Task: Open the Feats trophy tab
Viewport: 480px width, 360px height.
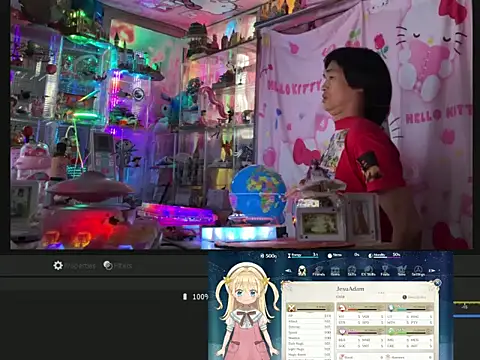Action: pyautogui.click(x=385, y=271)
